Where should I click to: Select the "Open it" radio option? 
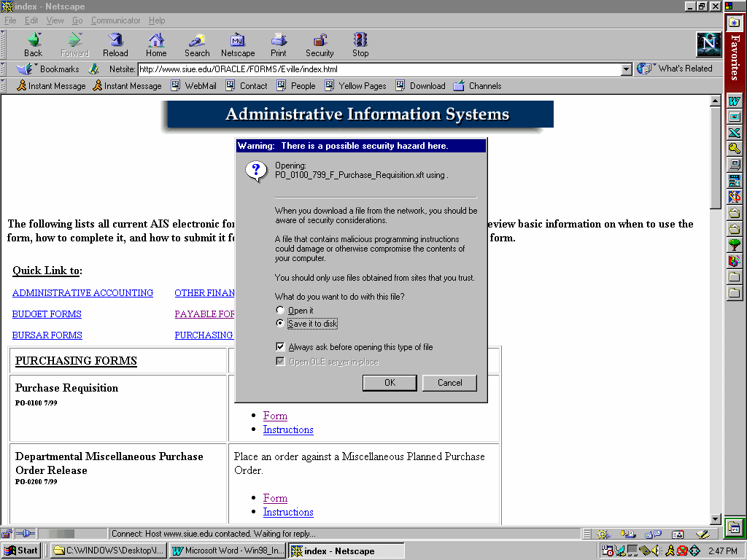coord(281,311)
